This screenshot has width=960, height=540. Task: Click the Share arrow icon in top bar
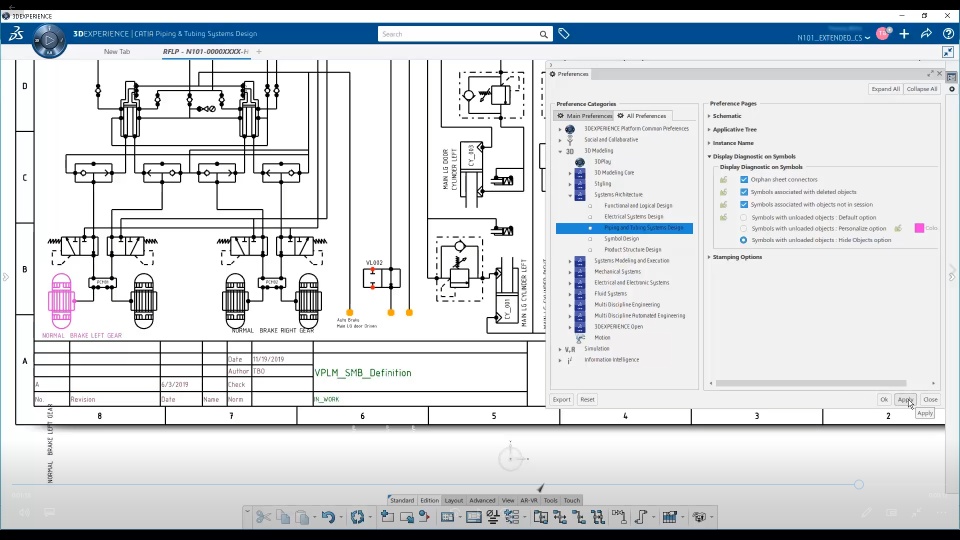[x=926, y=34]
